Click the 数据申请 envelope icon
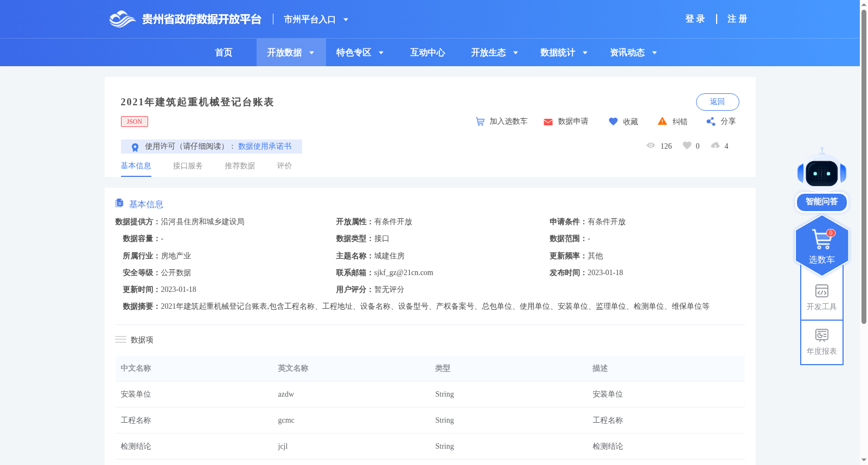868x465 pixels. [548, 122]
